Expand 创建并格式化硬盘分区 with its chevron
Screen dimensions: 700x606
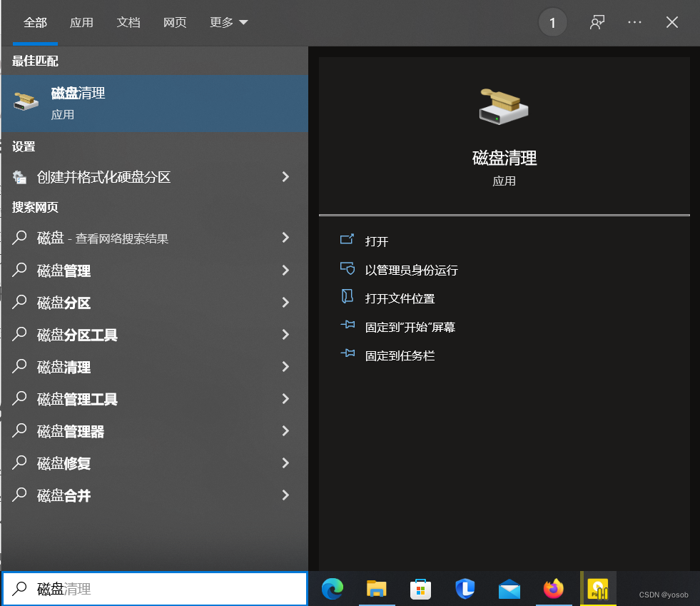[285, 177]
